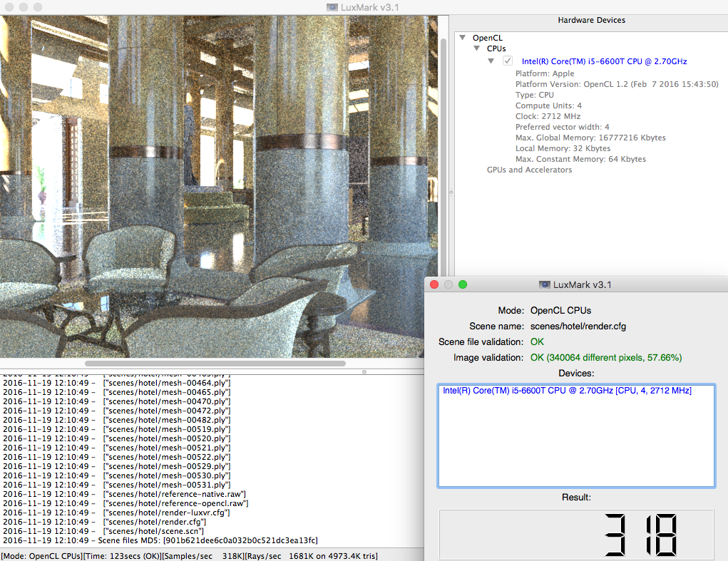Close the LuxMark result dialog
The height and width of the screenshot is (561, 728).
[x=434, y=284]
